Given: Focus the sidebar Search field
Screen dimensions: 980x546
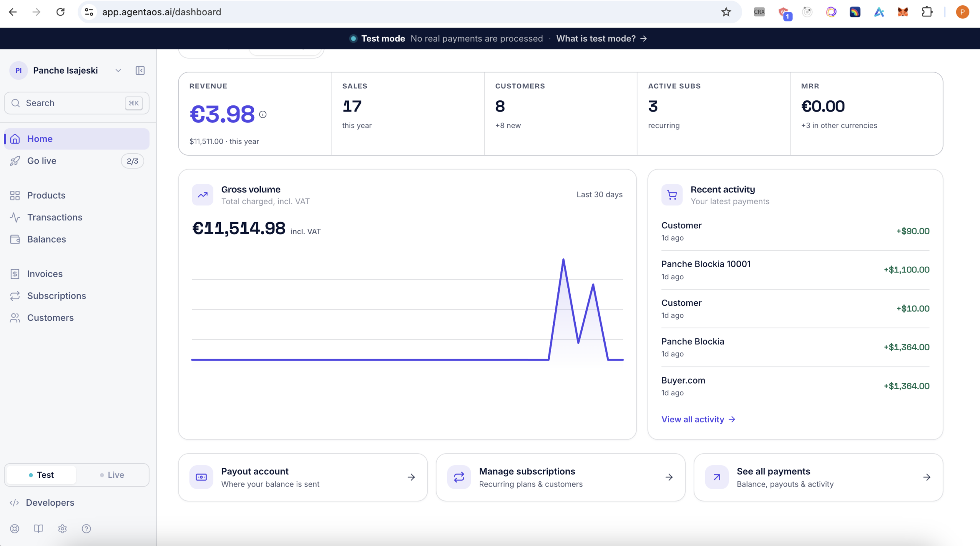Looking at the screenshot, I should pos(77,103).
